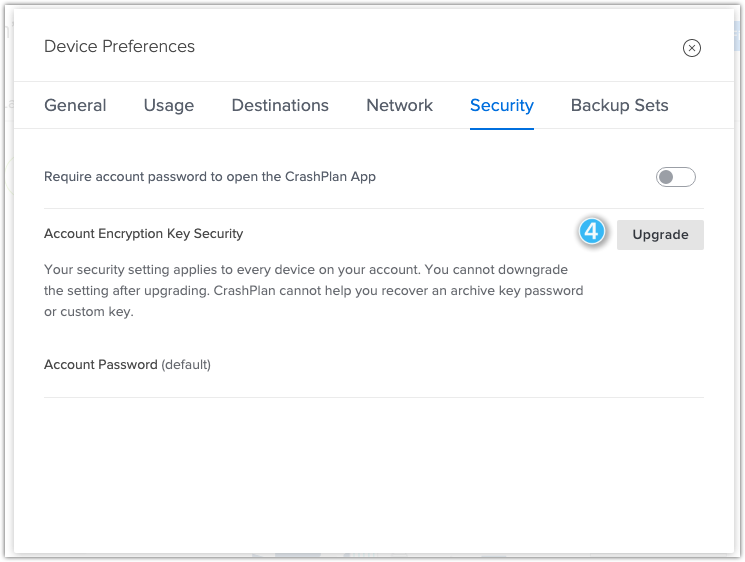The width and height of the screenshot is (745, 562).
Task: Open the Usage tab
Action: pyautogui.click(x=169, y=105)
